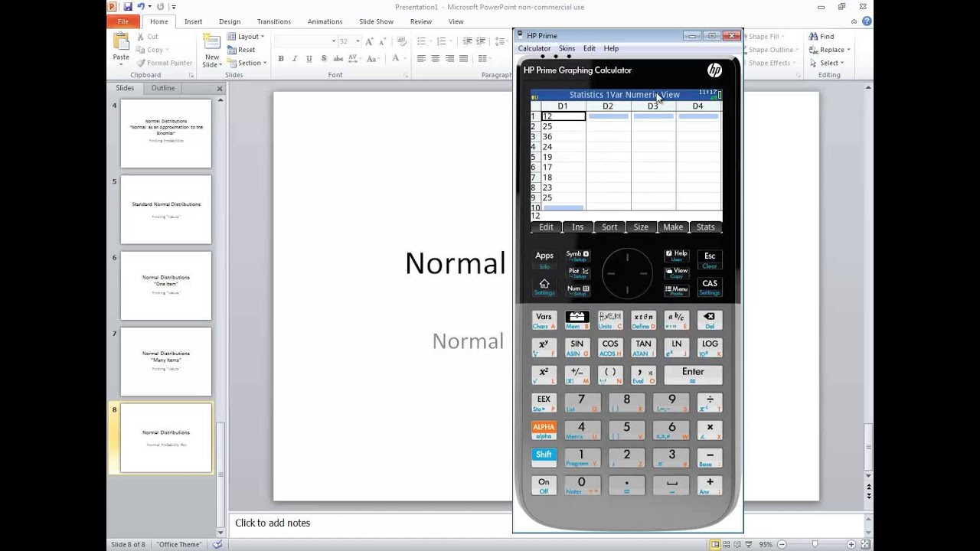Viewport: 980px width, 551px height.
Task: Open the font name combo box dropdown
Action: 334,41
